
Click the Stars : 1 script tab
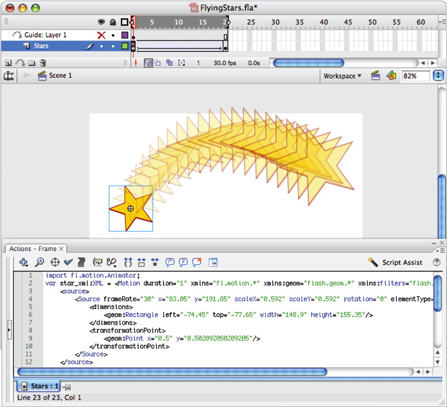(x=39, y=386)
